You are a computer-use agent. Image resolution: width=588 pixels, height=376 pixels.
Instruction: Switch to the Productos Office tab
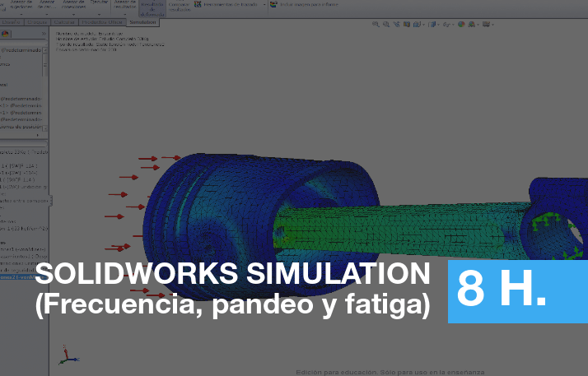point(102,22)
